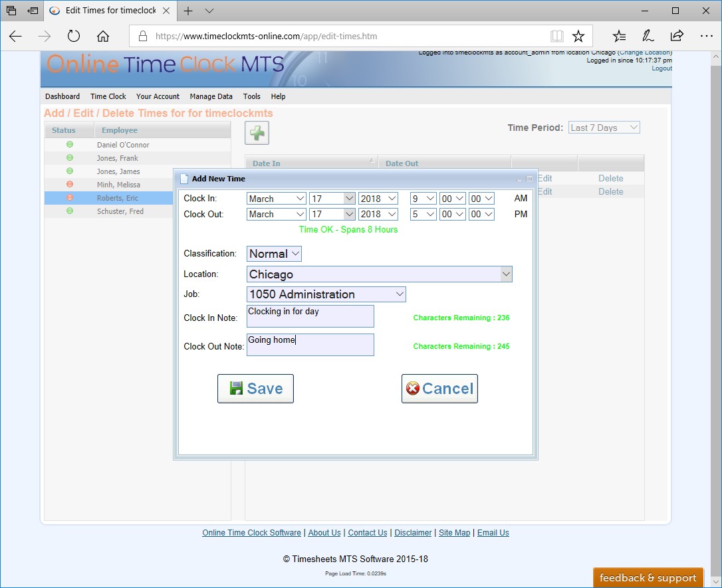
Task: Open the Time Clock menu
Action: pos(108,96)
